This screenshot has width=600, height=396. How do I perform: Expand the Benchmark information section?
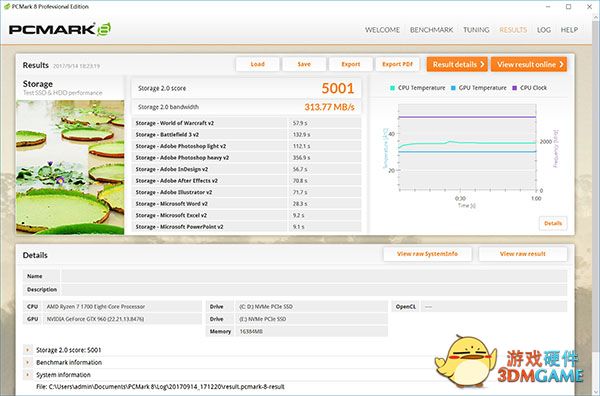coord(28,362)
